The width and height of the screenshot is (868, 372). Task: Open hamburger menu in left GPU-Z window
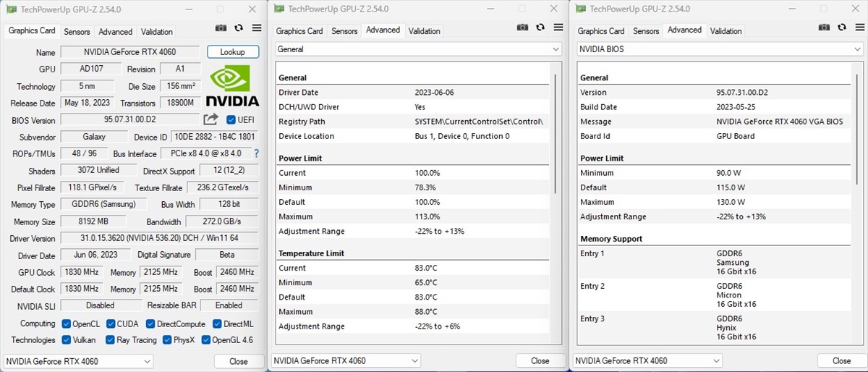(x=256, y=28)
